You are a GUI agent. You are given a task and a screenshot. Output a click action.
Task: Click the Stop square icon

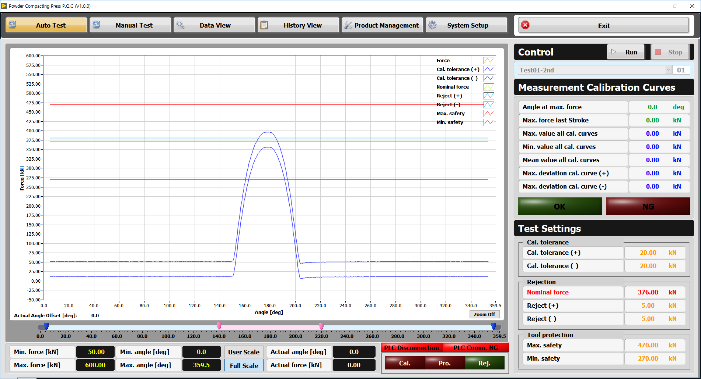658,52
